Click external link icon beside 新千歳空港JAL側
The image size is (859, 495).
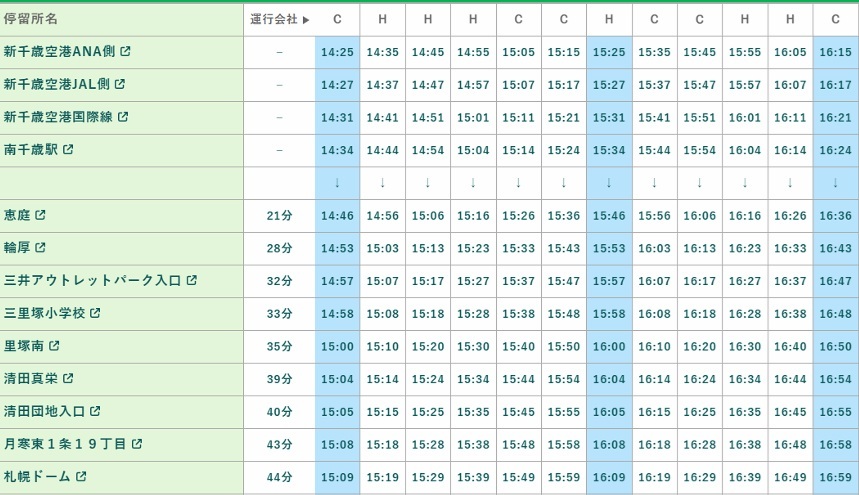point(120,85)
